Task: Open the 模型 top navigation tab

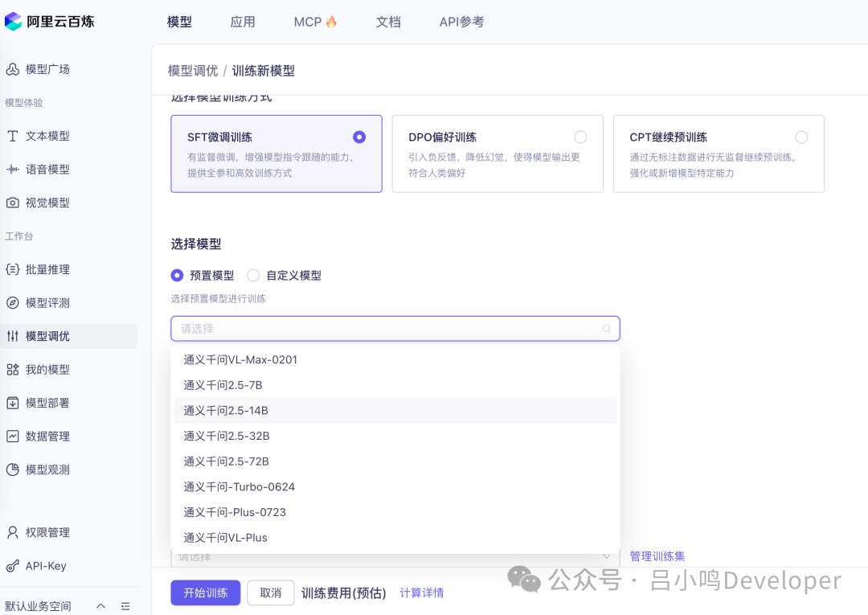Action: pyautogui.click(x=179, y=23)
